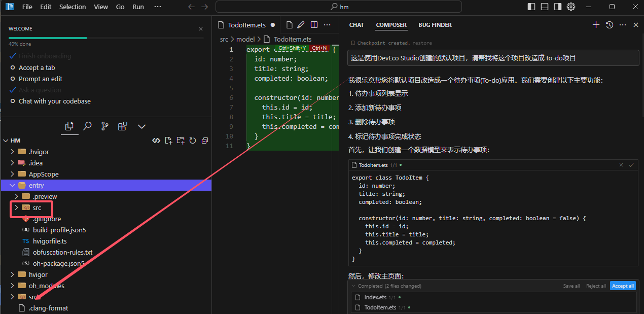Click the onboarding 40% progress bar
Viewport: 644px width, 314px height.
tap(106, 38)
